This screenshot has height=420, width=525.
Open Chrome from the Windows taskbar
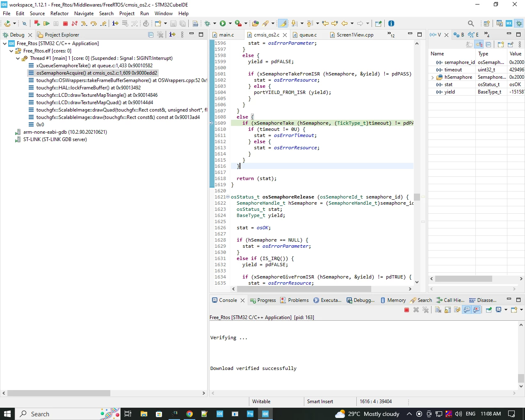pos(189,414)
